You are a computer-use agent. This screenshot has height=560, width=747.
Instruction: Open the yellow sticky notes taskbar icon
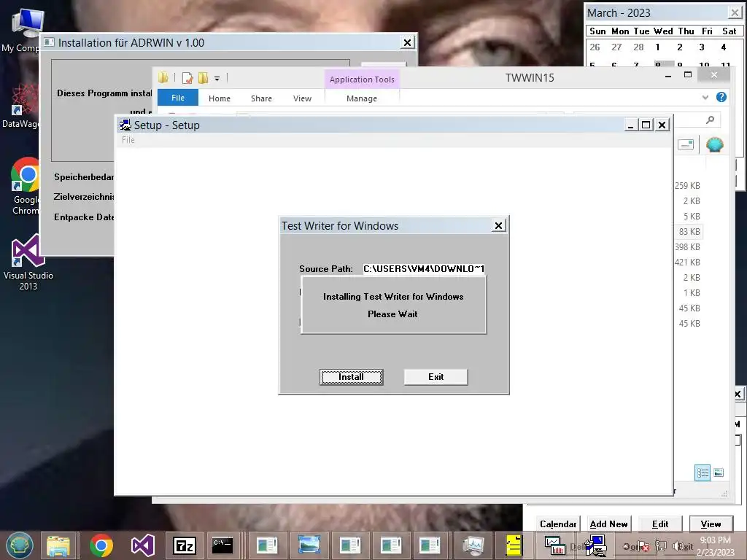point(514,545)
